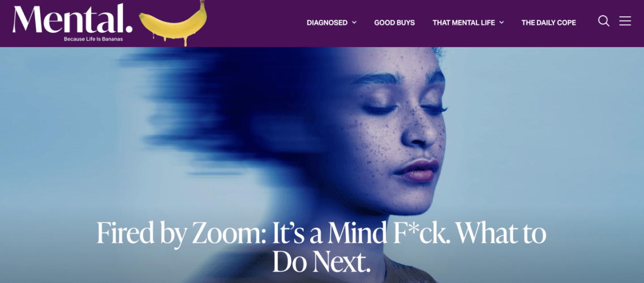Go to the GOOD BUYS section
Image resolution: width=644 pixels, height=283 pixels.
coord(394,23)
